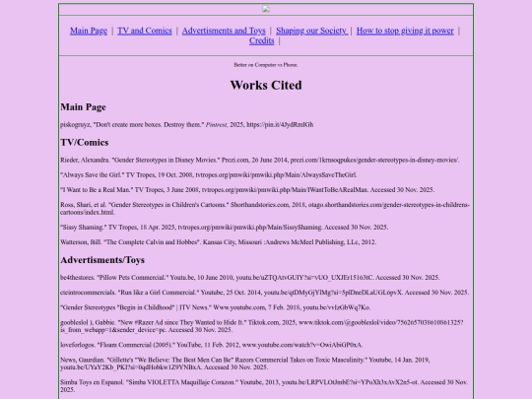
Task: Click 'Better on Computer vs Phone' note
Action: coord(266,65)
